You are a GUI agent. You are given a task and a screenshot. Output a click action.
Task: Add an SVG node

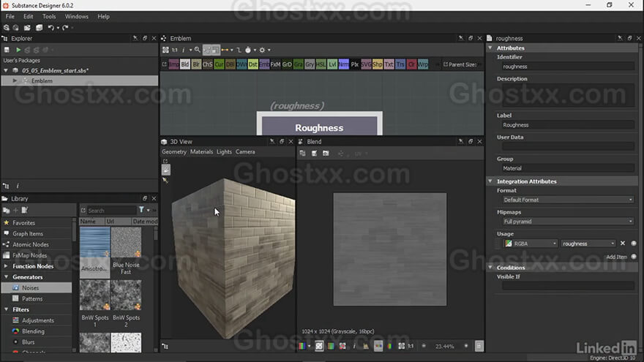click(x=366, y=64)
